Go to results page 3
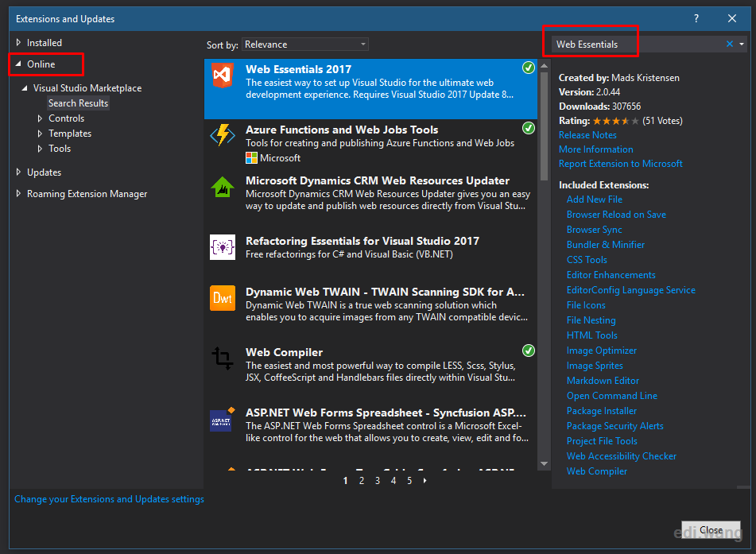Screen dimensions: 756x554 pos(378,481)
